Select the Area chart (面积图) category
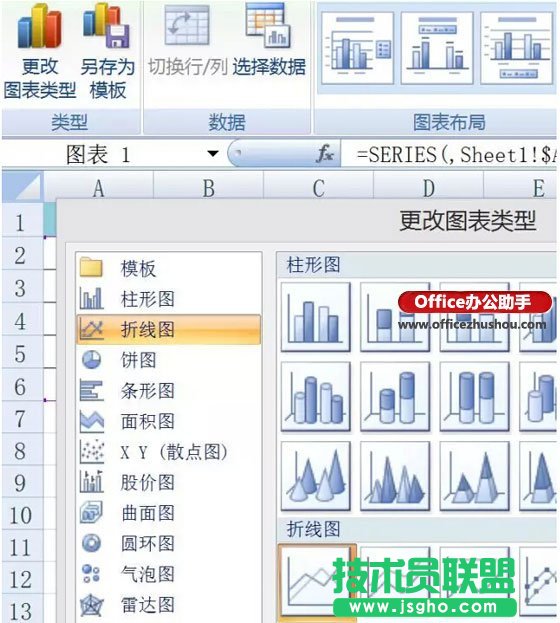Image resolution: width=560 pixels, height=623 pixels. click(x=169, y=421)
